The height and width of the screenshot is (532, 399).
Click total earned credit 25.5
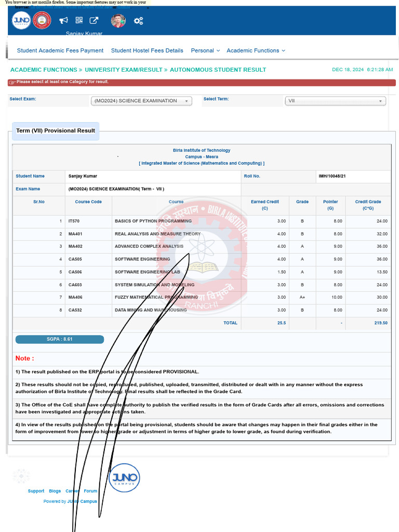[x=281, y=323]
